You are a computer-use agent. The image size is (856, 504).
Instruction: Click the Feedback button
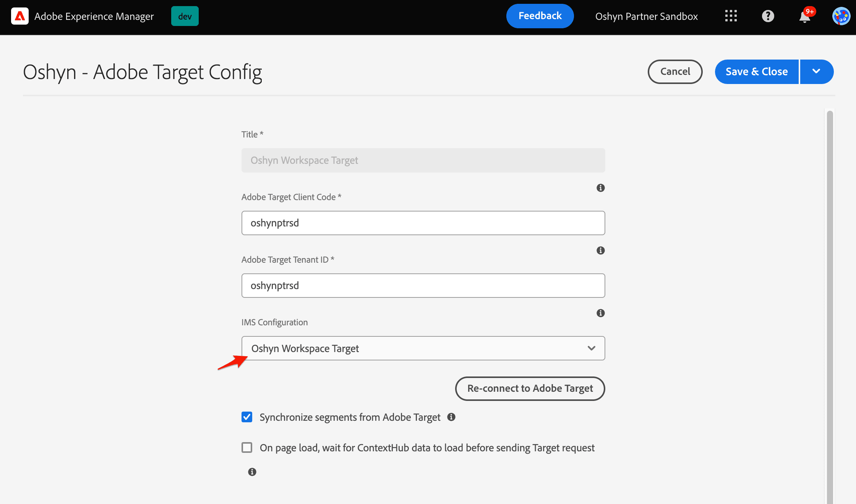[540, 16]
